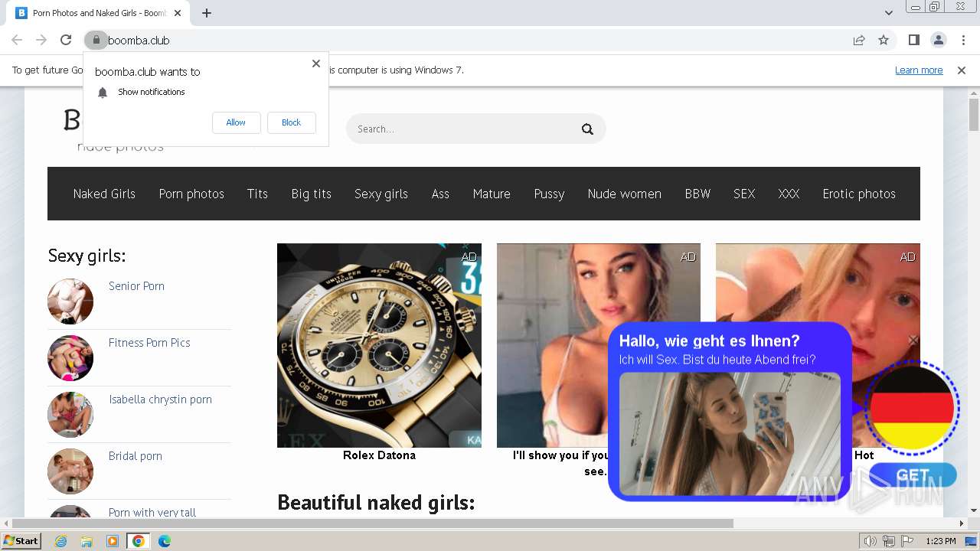Open Windows Media Player from taskbar
This screenshot has height=551, width=980.
[113, 541]
